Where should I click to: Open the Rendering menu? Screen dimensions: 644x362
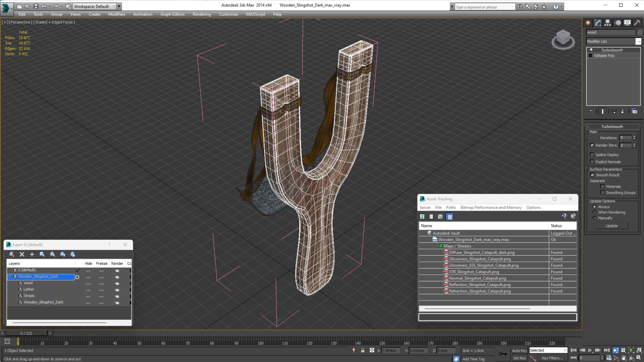[x=202, y=14]
